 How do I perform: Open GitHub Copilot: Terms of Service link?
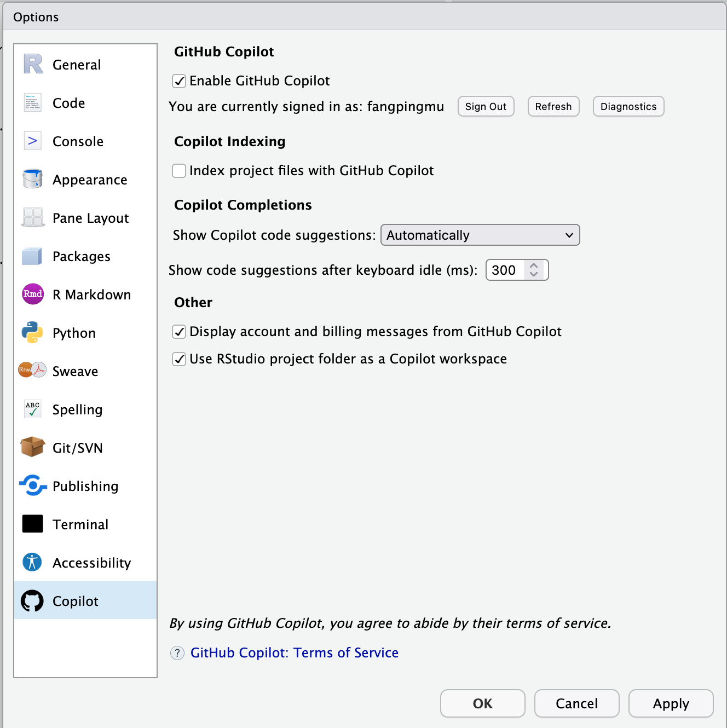point(294,653)
